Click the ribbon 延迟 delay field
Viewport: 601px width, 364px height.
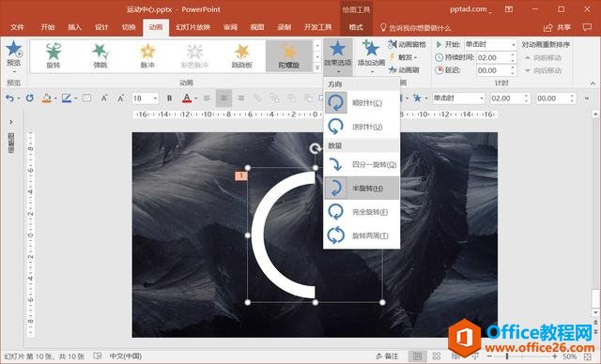(496, 70)
